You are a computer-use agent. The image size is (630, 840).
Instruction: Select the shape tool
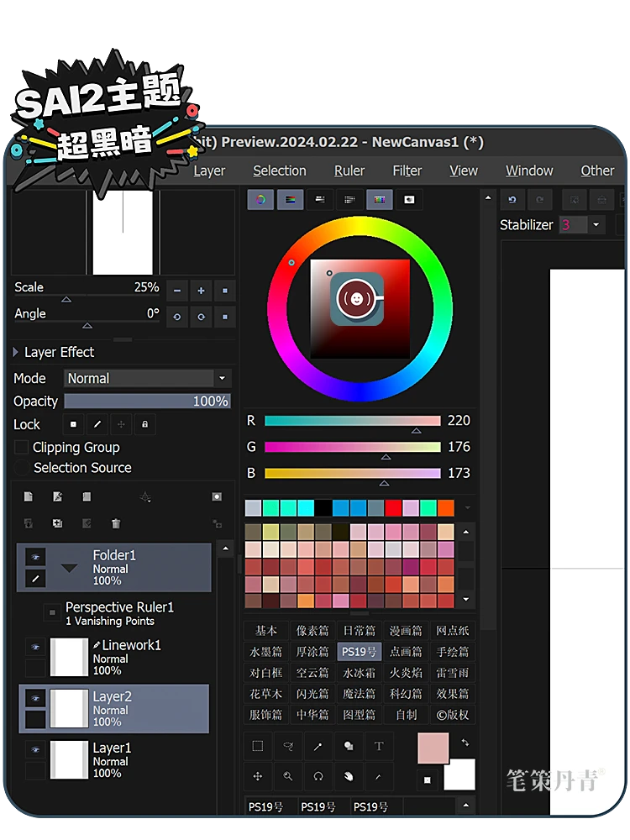(x=349, y=746)
